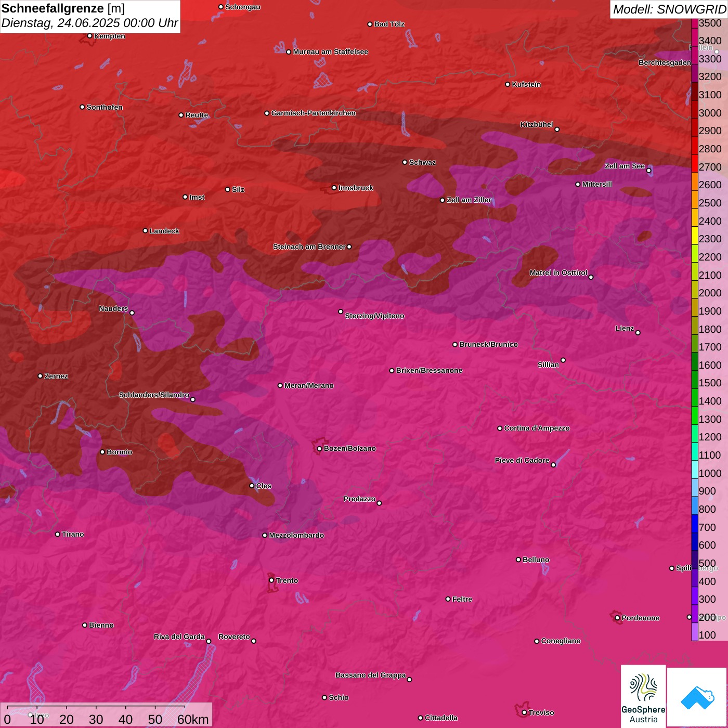Click the Zell am Ziller label
Image resolution: width=728 pixels, height=728 pixels.
pyautogui.click(x=469, y=200)
